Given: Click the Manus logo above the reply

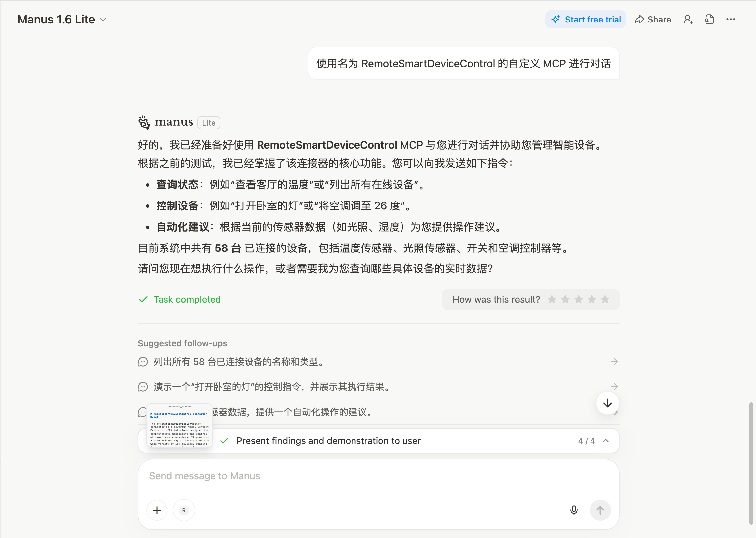Looking at the screenshot, I should point(144,122).
